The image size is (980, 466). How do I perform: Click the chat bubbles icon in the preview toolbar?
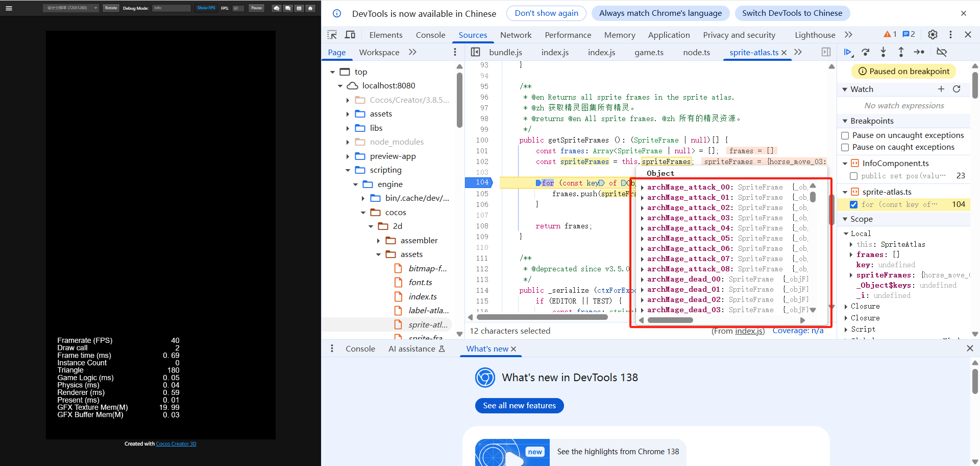coord(288,8)
